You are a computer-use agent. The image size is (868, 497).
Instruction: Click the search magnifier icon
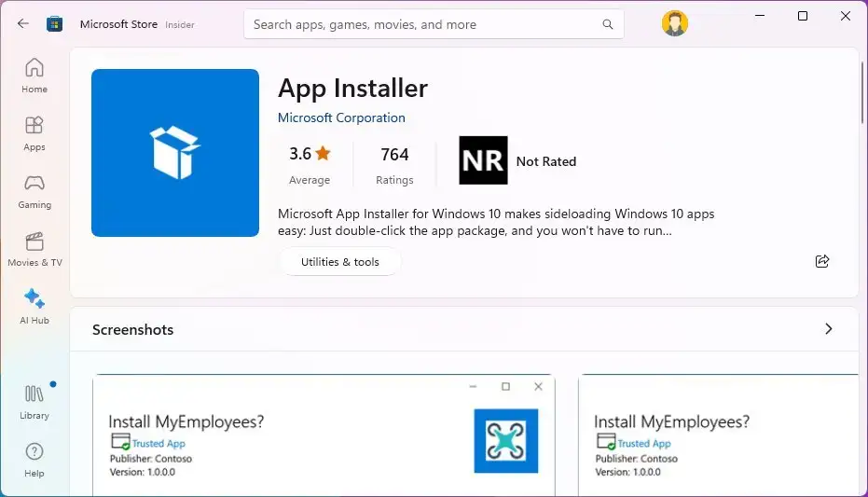pyautogui.click(x=607, y=24)
